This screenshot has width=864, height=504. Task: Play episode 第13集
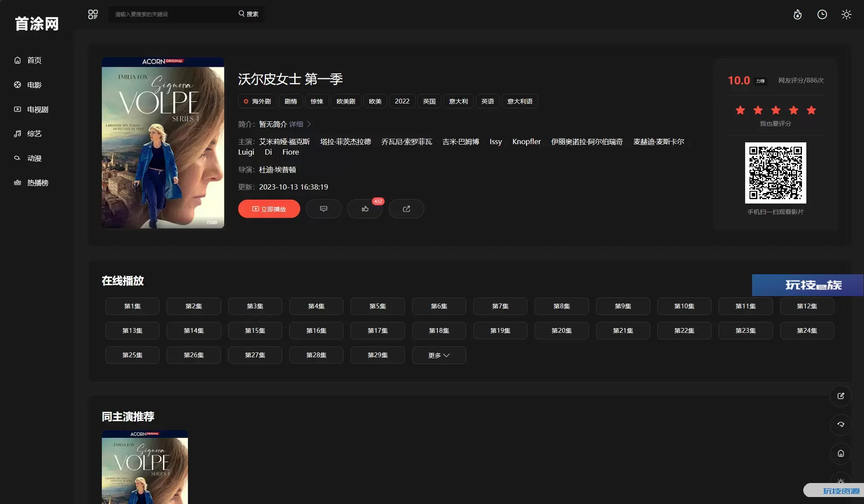coord(132,331)
